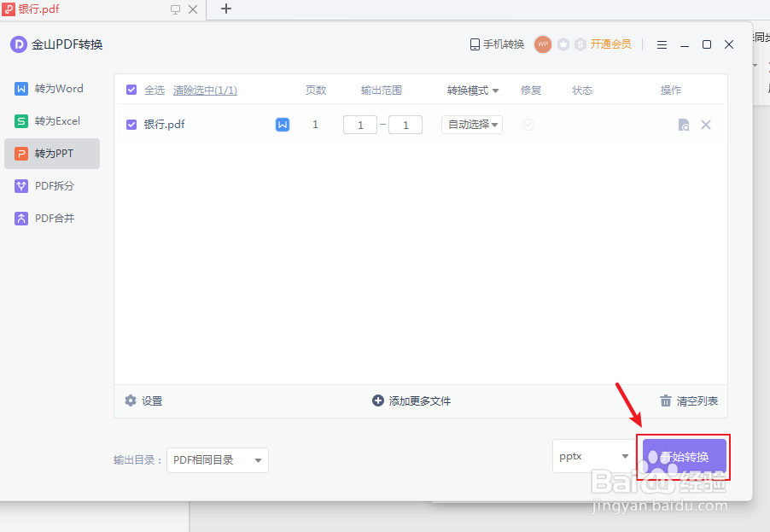Click the trash icon for 清空列表
This screenshot has width=770, height=532.
(x=665, y=400)
